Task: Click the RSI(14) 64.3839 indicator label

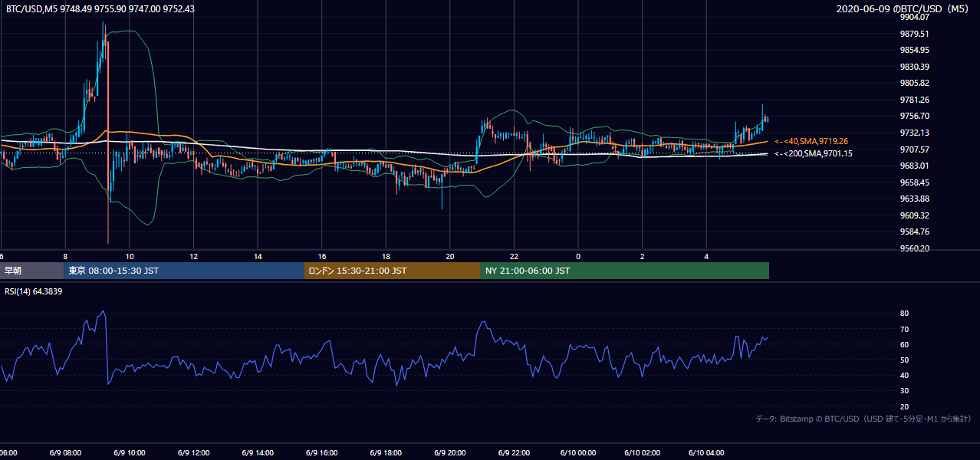Action: click(34, 291)
